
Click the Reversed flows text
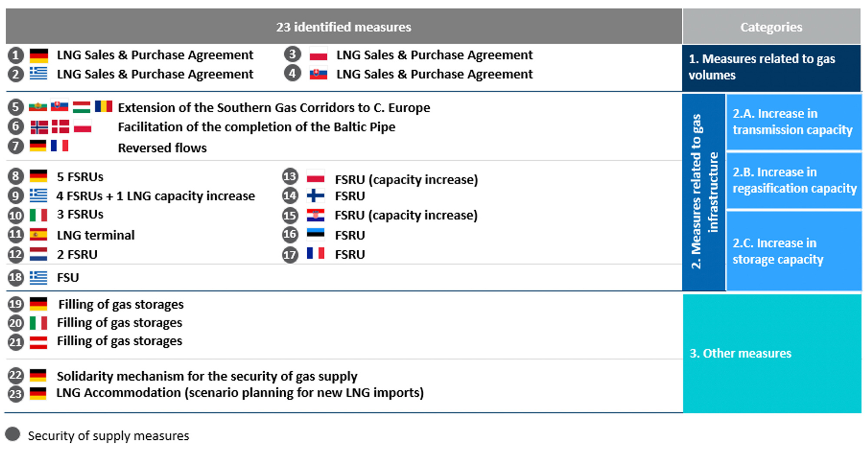click(162, 148)
